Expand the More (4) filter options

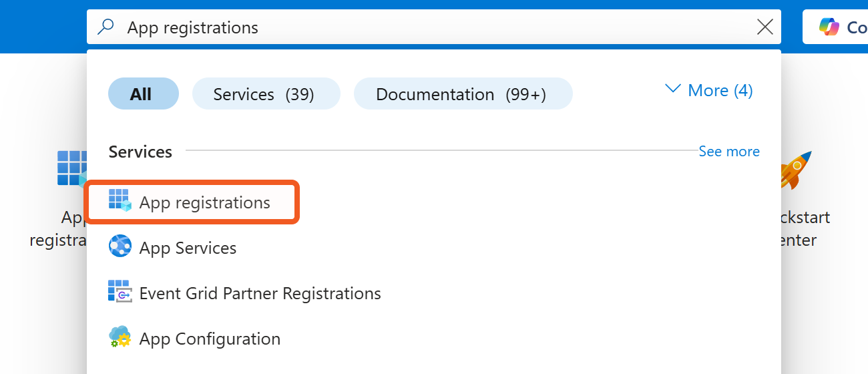720,90
